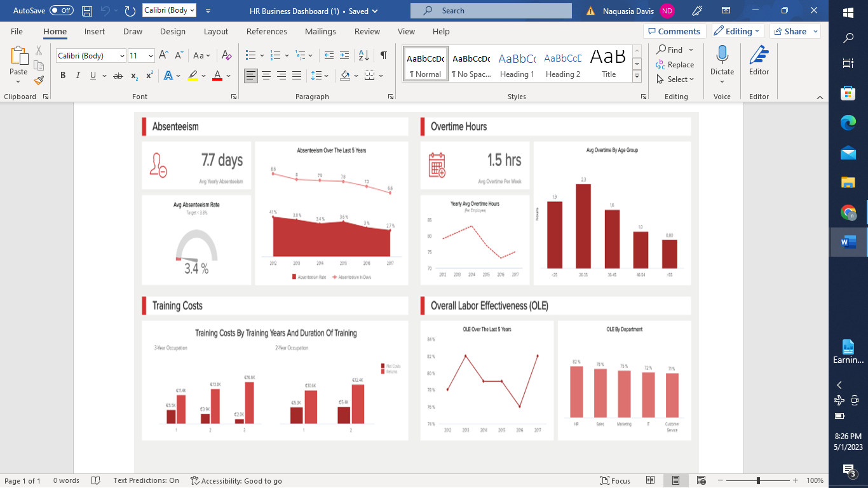868x488 pixels.
Task: Open the Editor pane
Action: click(x=759, y=62)
